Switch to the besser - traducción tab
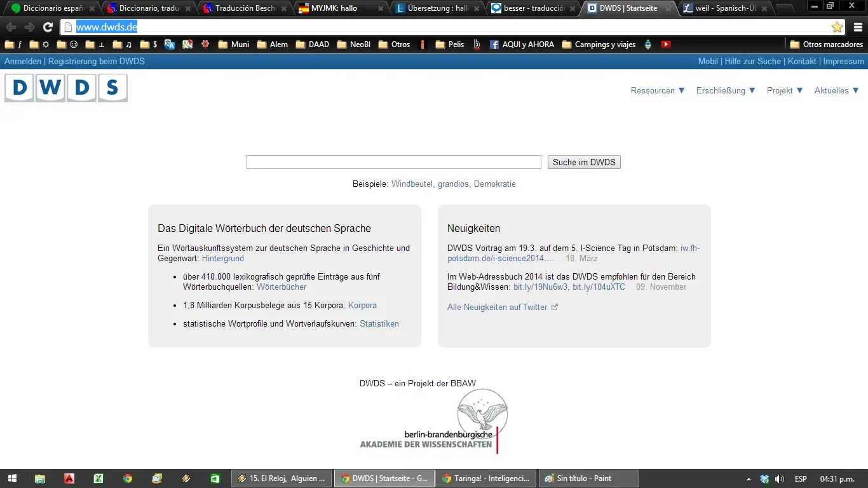The width and height of the screenshot is (868, 488). [532, 9]
